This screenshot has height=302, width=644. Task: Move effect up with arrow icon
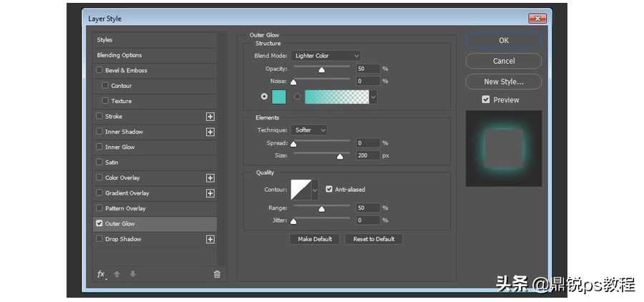117,274
